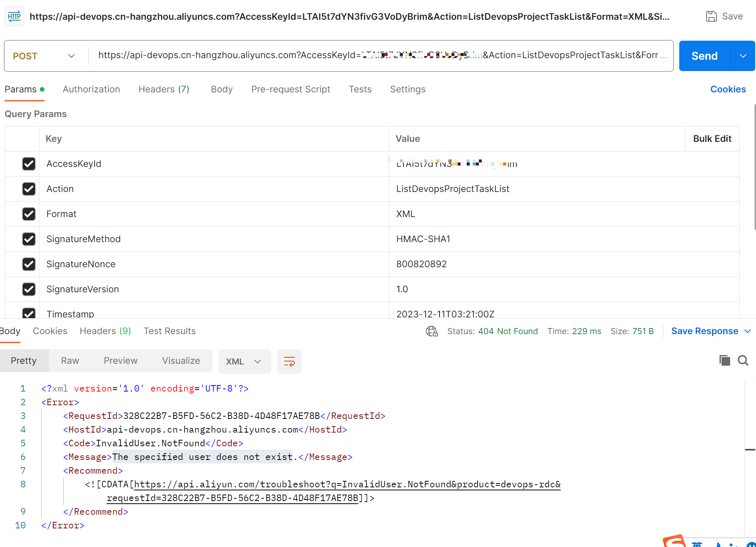
Task: Uncheck the Action parameter checkbox
Action: coord(28,189)
